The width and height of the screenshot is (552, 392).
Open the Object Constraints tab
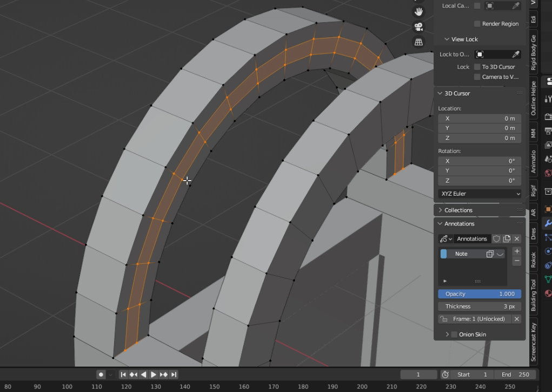548,265
